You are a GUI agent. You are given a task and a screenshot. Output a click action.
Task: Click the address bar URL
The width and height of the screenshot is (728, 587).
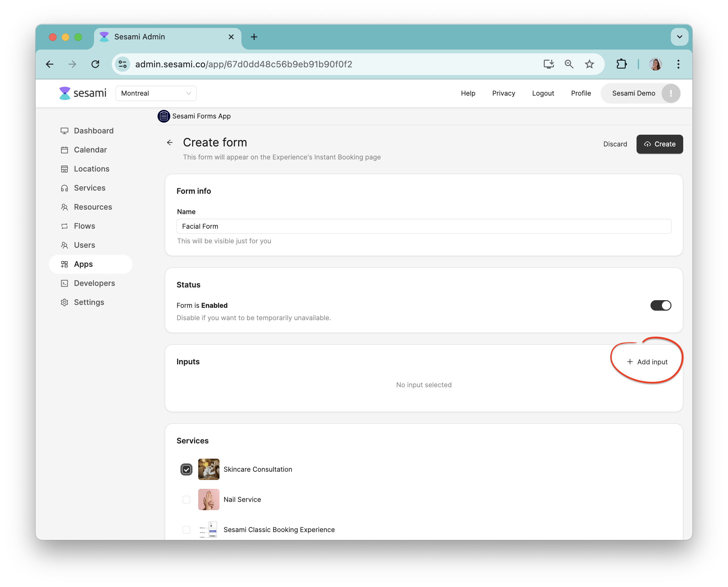[243, 64]
